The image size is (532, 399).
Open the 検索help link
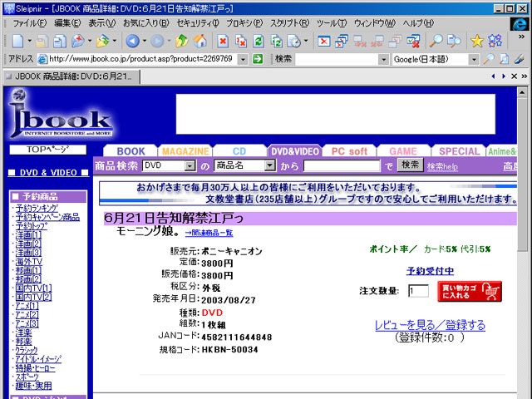click(x=442, y=166)
